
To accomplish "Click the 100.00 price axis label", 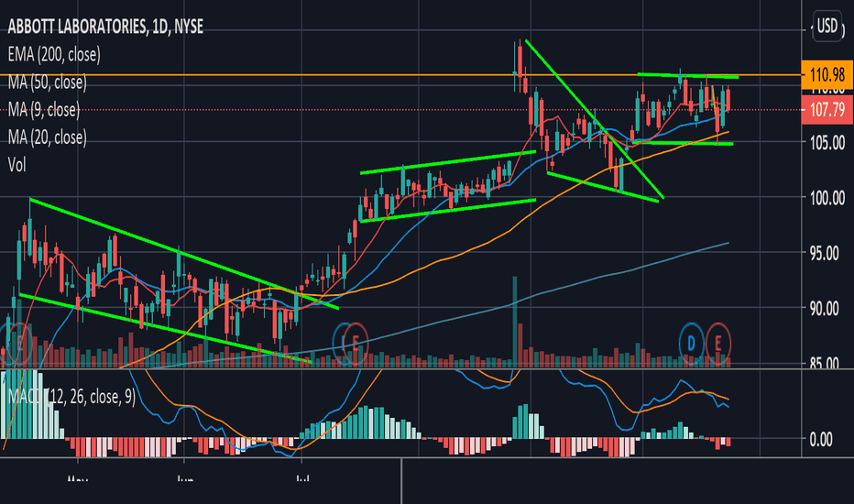I will tap(827, 198).
